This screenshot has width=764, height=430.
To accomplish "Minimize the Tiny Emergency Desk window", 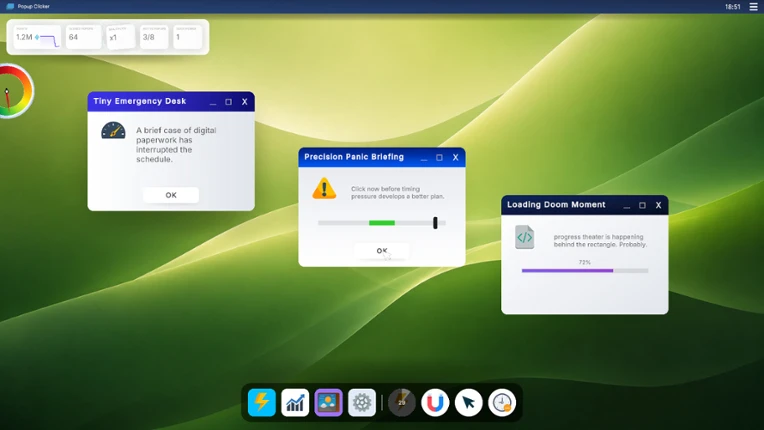I will click(x=213, y=102).
